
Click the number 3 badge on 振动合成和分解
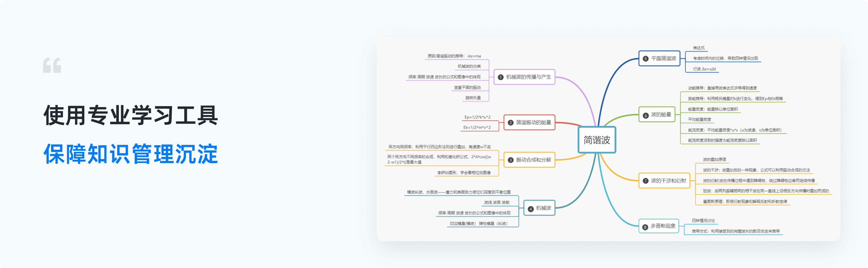click(x=511, y=160)
